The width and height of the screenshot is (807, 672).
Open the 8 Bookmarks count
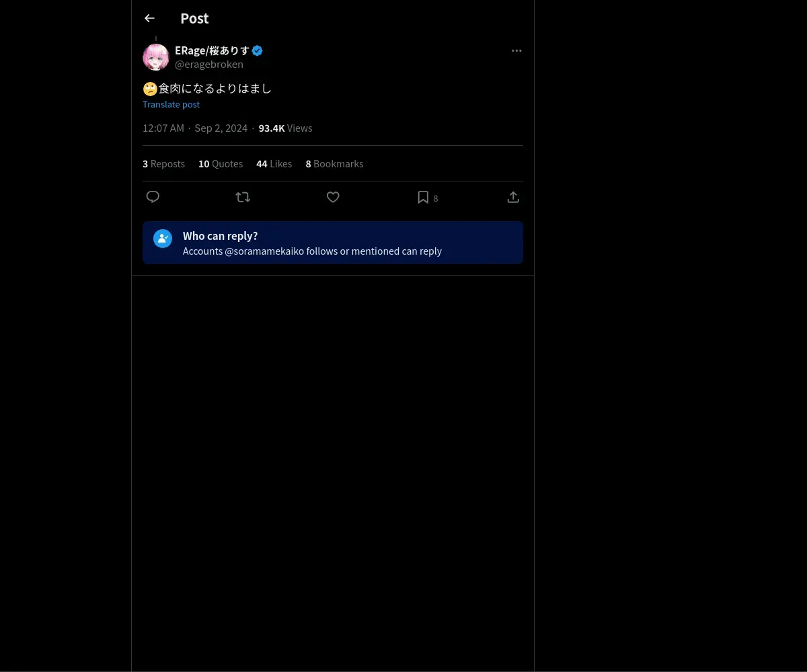334,164
